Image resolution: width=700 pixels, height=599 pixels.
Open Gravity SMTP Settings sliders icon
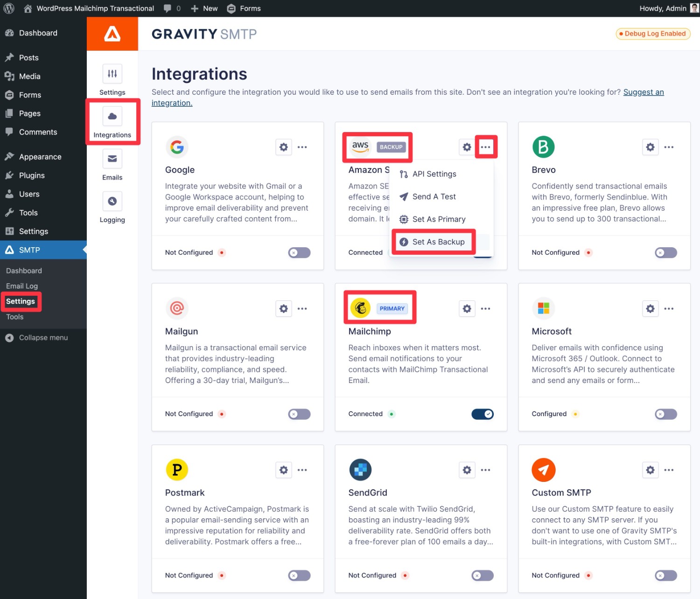[x=112, y=74]
